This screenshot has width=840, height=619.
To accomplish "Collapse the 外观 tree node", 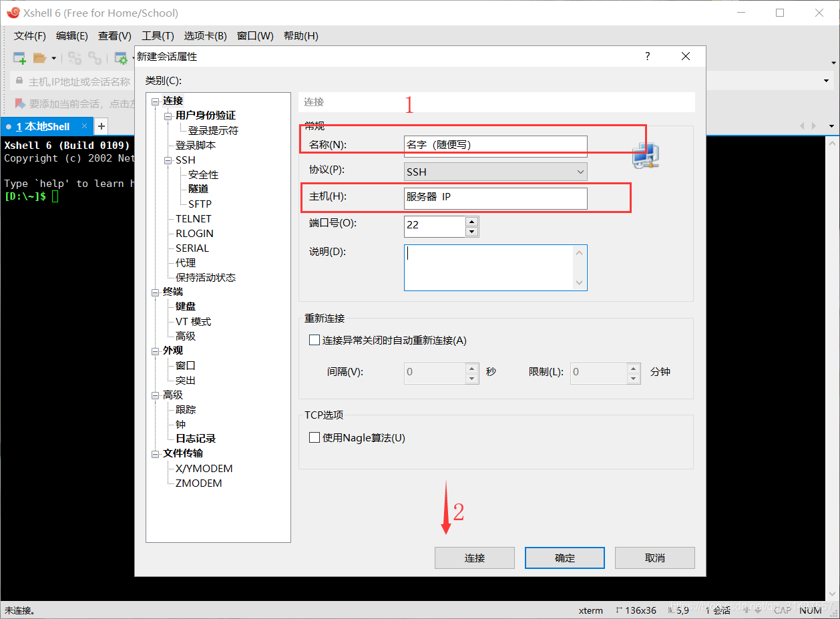I will (156, 351).
